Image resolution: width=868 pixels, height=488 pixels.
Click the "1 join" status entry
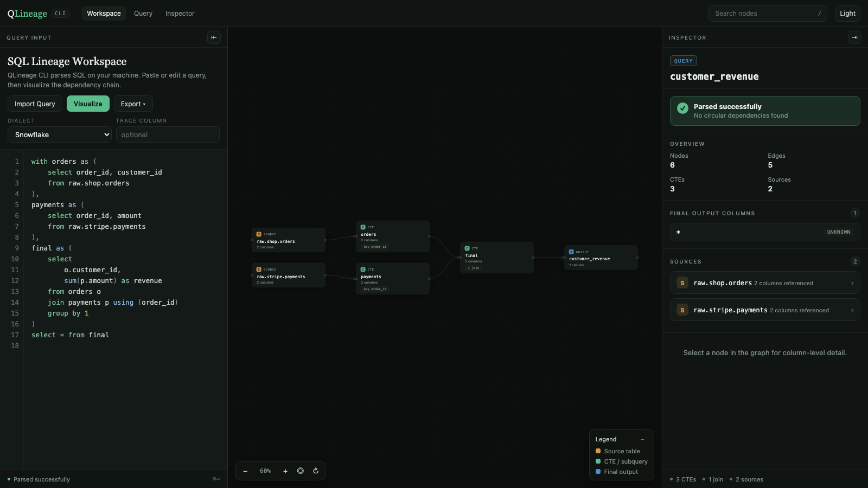pyautogui.click(x=713, y=479)
